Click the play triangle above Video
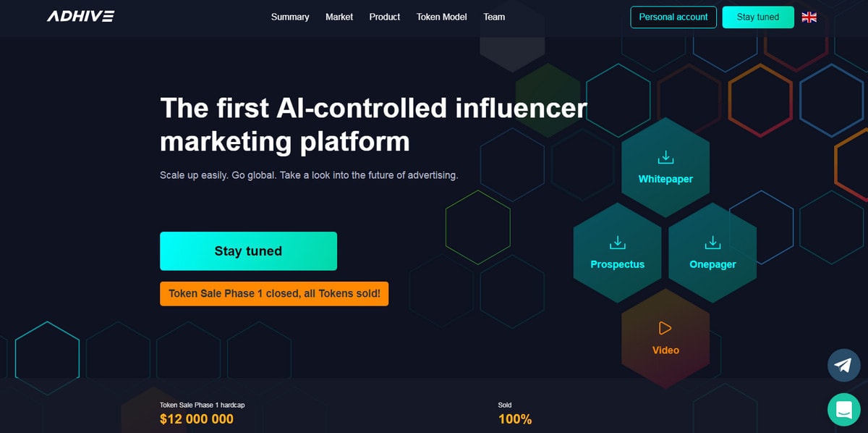Viewport: 868px width, 433px height. 665,329
